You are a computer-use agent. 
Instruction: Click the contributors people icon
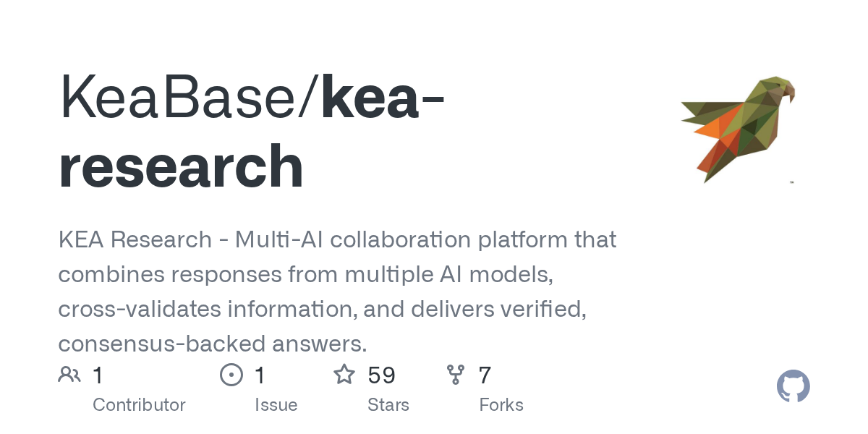(x=69, y=375)
